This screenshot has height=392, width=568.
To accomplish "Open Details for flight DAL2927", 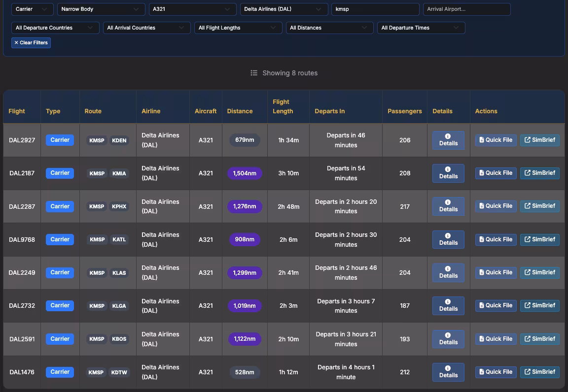I will point(448,140).
